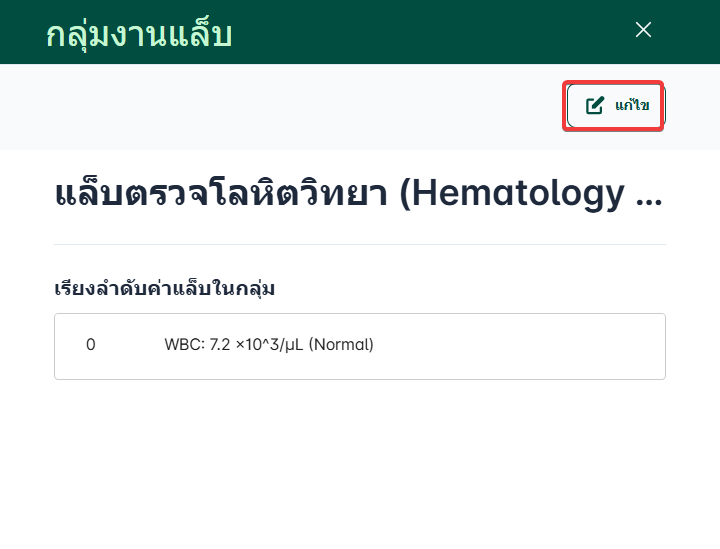Click the (Normal) status text

[341, 345]
